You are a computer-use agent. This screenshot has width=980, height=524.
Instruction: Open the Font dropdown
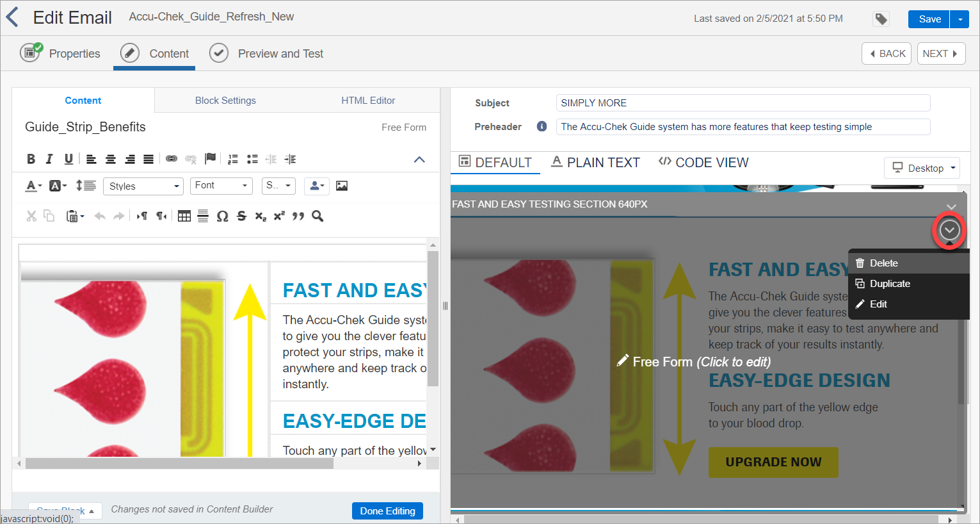(221, 186)
